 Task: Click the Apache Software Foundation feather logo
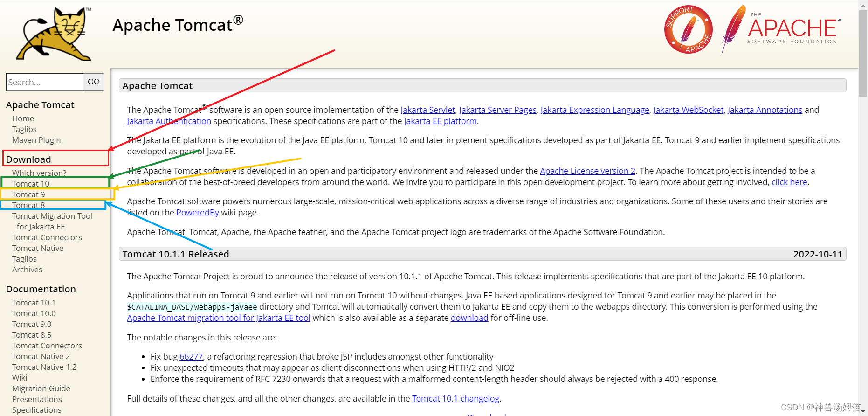click(x=781, y=29)
